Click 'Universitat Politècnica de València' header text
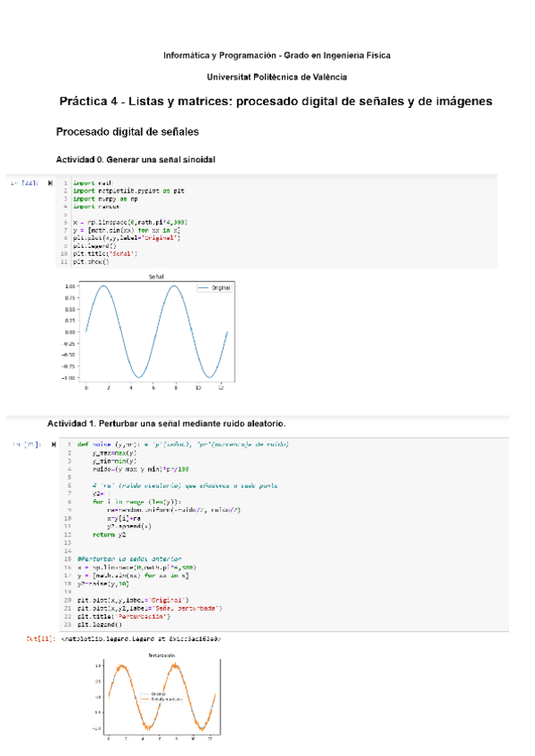The height and width of the screenshot is (756, 535). tap(276, 78)
